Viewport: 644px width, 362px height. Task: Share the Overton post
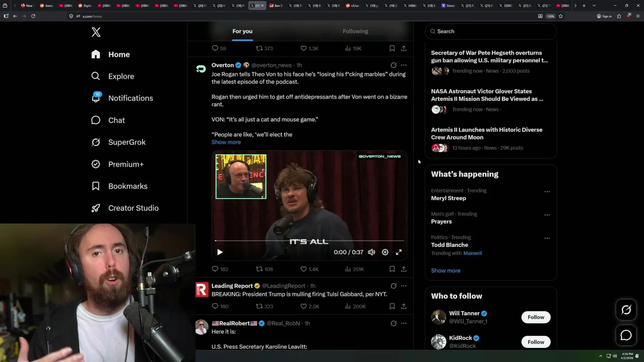point(404,269)
